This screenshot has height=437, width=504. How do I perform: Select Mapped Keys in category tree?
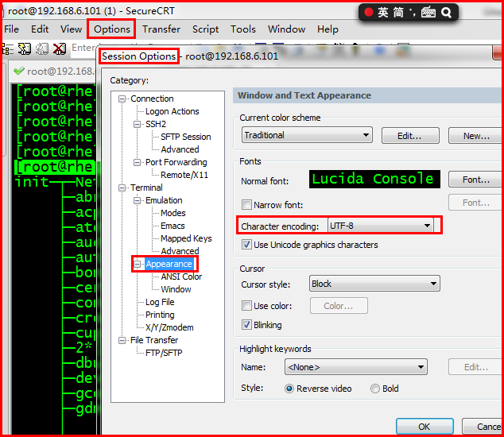[187, 238]
